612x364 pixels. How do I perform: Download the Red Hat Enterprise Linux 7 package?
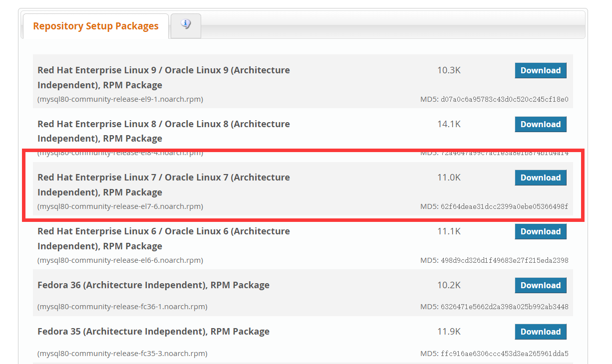pos(541,178)
